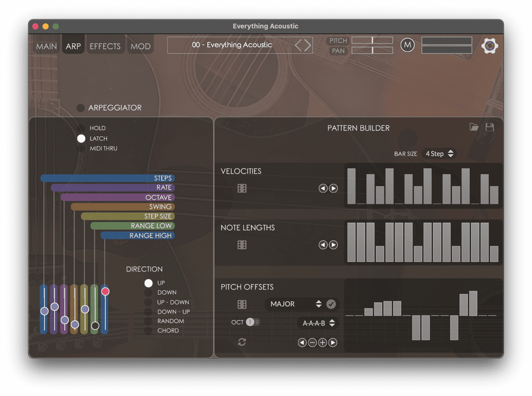The height and width of the screenshot is (396, 532).
Task: Open pattern folder icon in Pattern Builder
Action: (474, 127)
